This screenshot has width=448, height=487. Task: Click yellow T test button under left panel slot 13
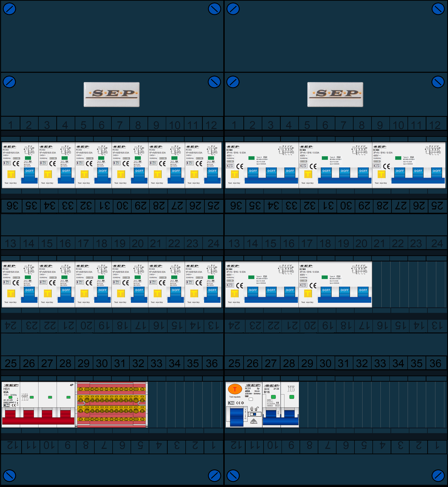click(11, 293)
